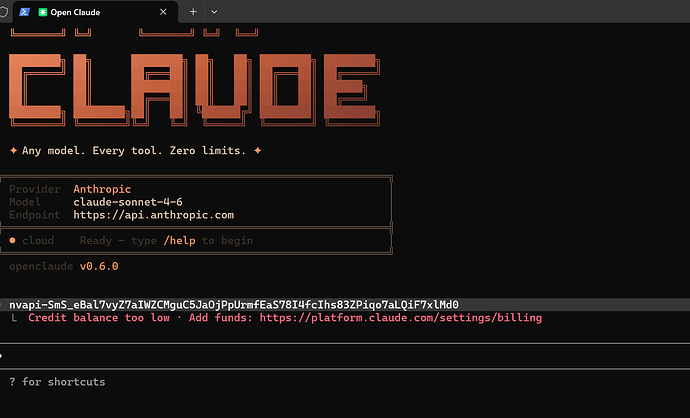Click the shield icon at the tab bar's left edge
The width and height of the screenshot is (690, 418).
tap(4, 12)
